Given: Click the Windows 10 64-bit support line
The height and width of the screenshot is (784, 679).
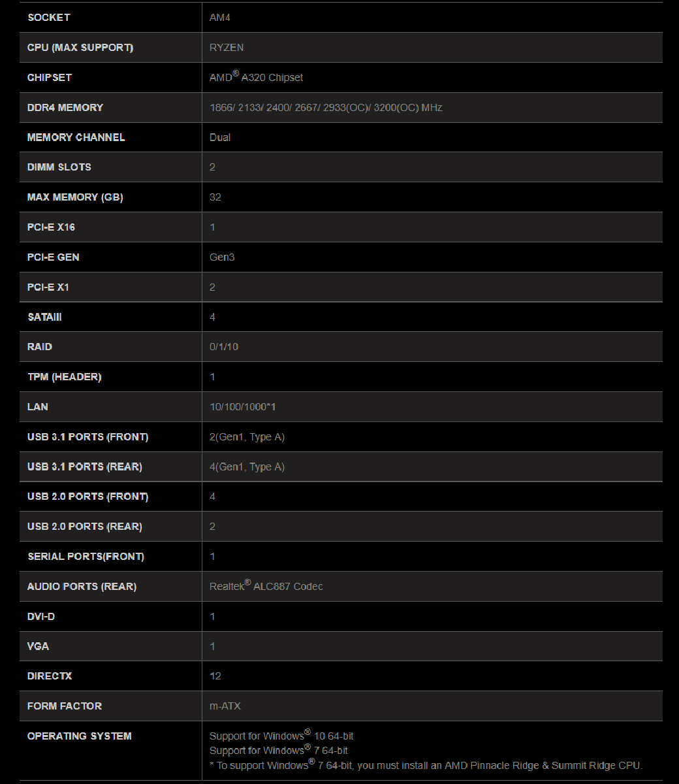Looking at the screenshot, I should coord(281,736).
